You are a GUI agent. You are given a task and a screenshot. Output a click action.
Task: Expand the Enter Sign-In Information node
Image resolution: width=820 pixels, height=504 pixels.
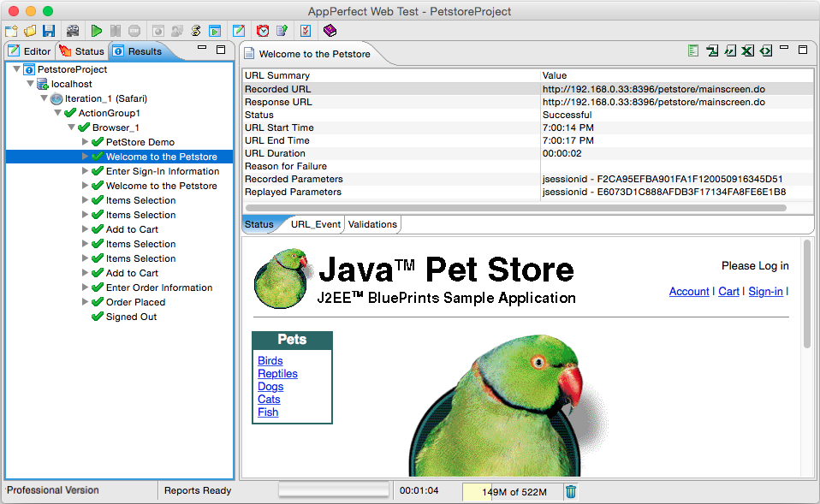pos(85,171)
